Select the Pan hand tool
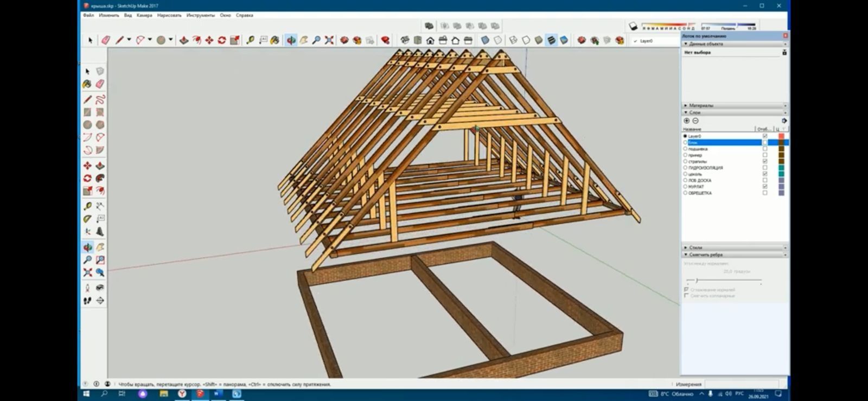Viewport: 868px width, 401px height. tap(304, 40)
